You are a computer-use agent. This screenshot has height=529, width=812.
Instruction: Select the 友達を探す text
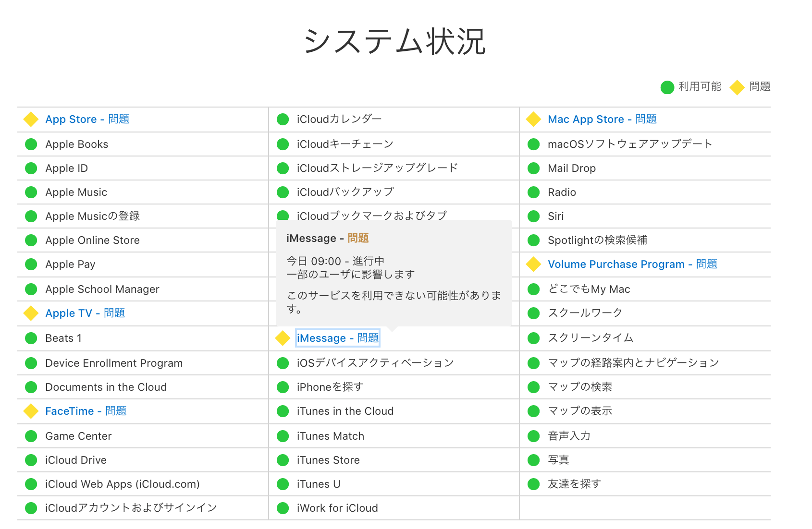(x=574, y=484)
